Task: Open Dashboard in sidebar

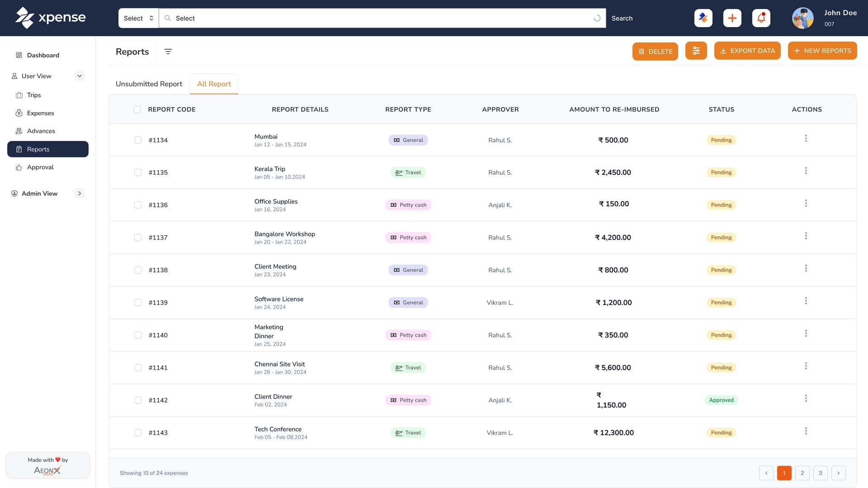Action: click(48, 55)
